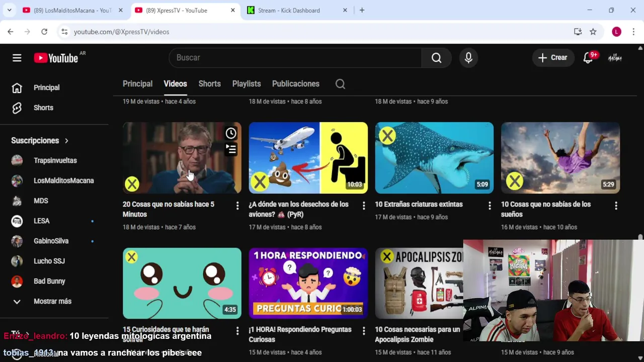This screenshot has height=362, width=644.
Task: Open options for 1 HORA video
Action: click(364, 331)
